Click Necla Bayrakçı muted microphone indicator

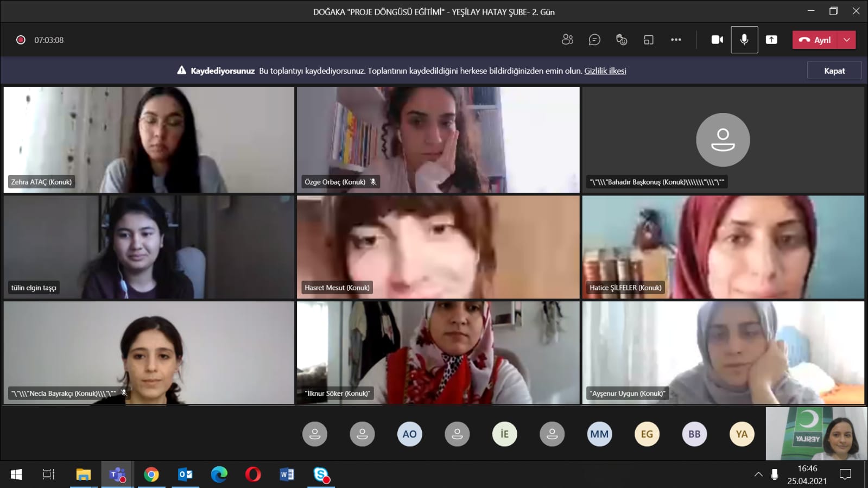124,393
